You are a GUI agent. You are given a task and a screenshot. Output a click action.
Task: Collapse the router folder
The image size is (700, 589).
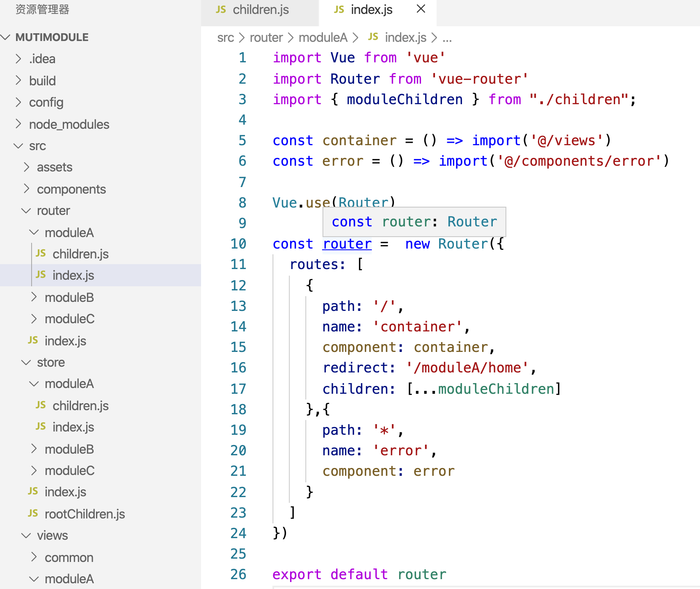click(26, 210)
